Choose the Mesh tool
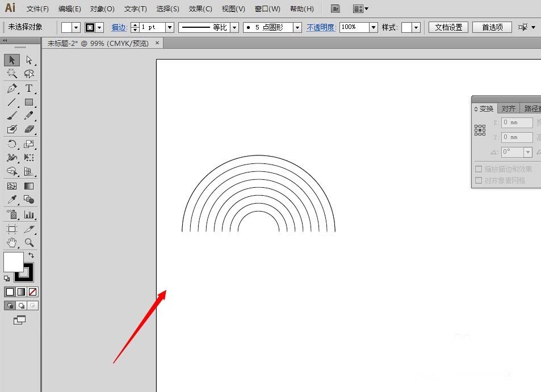 point(12,186)
